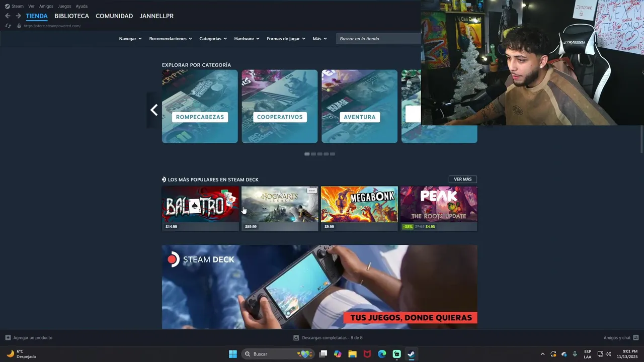Open the Megabonk game tile
644x362 pixels.
[x=359, y=209]
